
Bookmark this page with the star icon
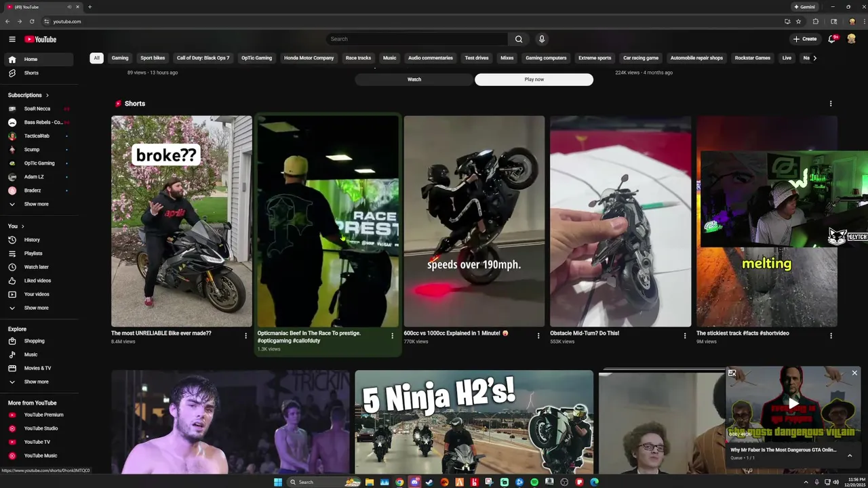[x=798, y=21]
